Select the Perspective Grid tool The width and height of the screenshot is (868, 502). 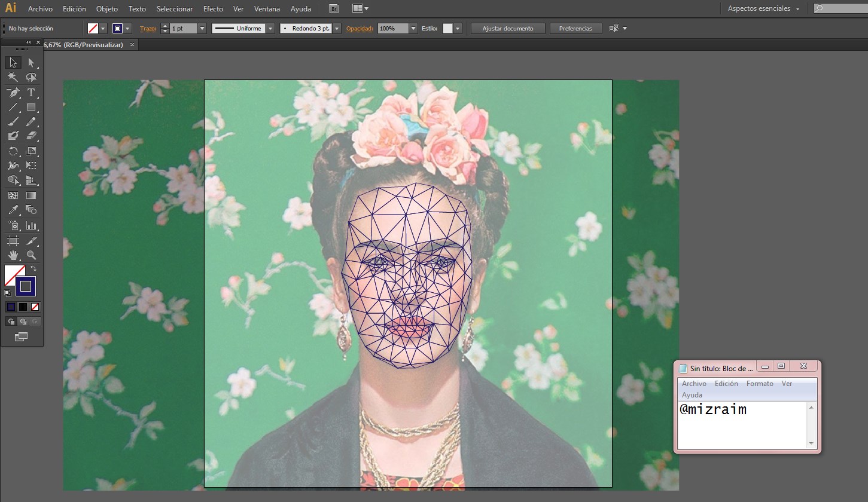click(31, 180)
